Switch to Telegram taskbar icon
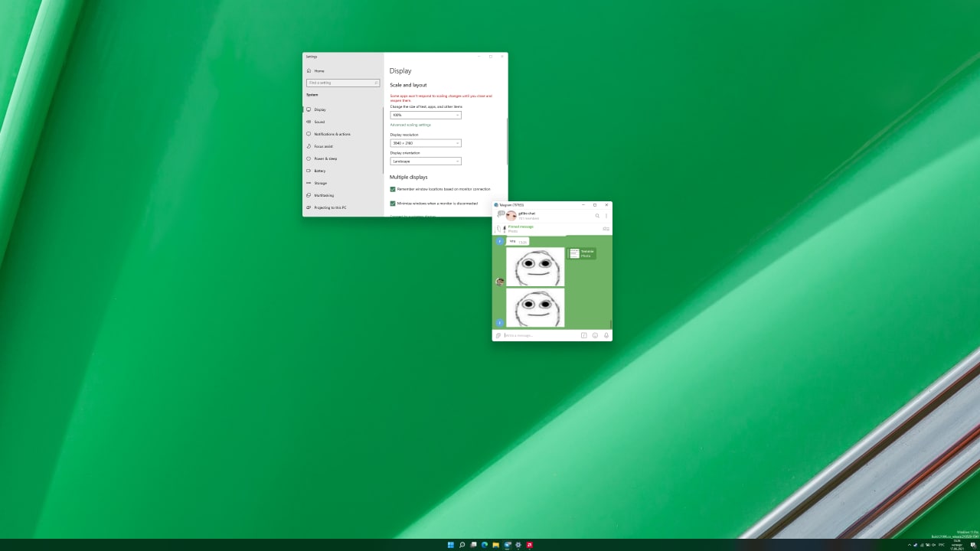The width and height of the screenshot is (980, 551). 507,545
